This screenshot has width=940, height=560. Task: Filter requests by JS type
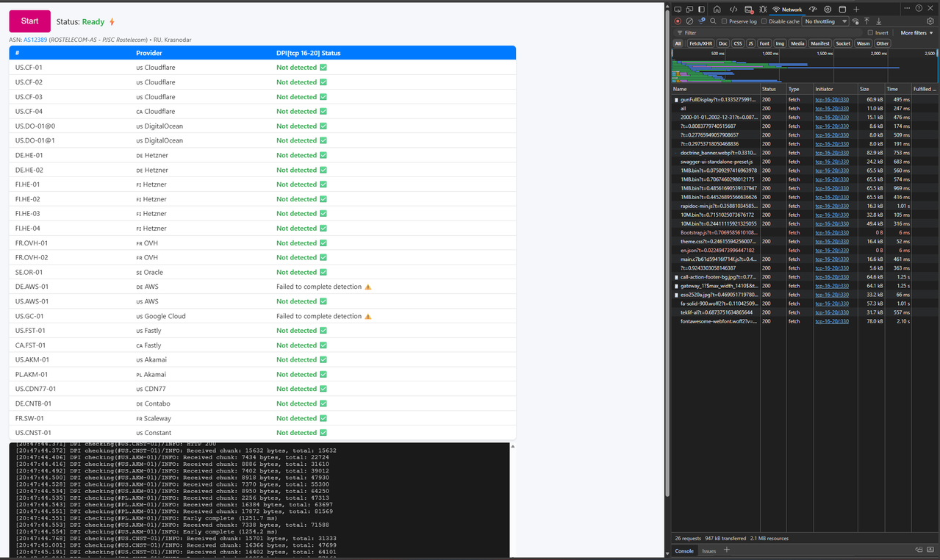pos(750,43)
